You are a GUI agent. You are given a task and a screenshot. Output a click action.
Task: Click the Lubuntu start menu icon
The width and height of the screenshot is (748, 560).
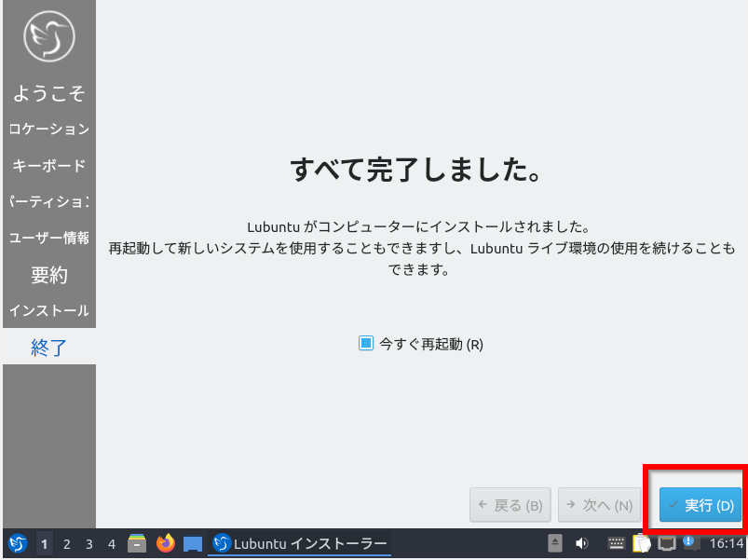pos(18,543)
